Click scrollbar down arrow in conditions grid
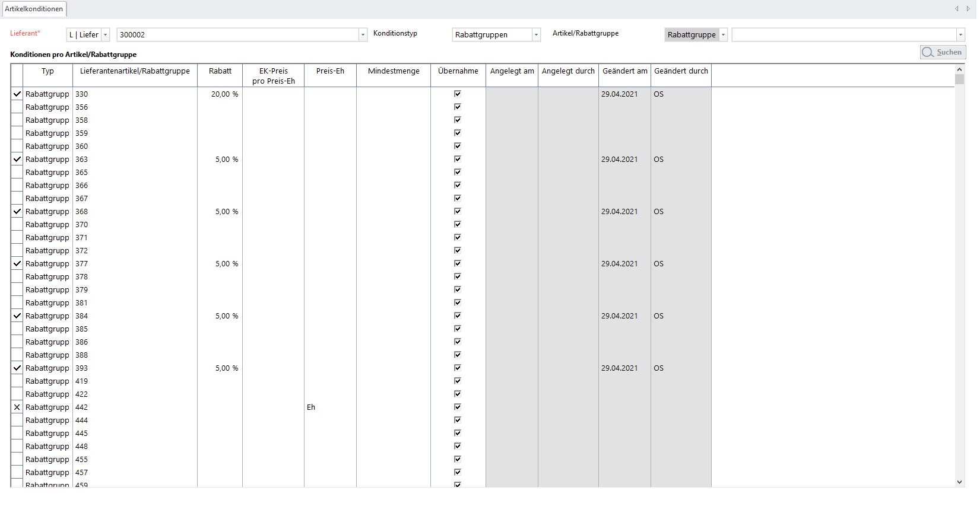This screenshot has width=980, height=532. point(959,482)
